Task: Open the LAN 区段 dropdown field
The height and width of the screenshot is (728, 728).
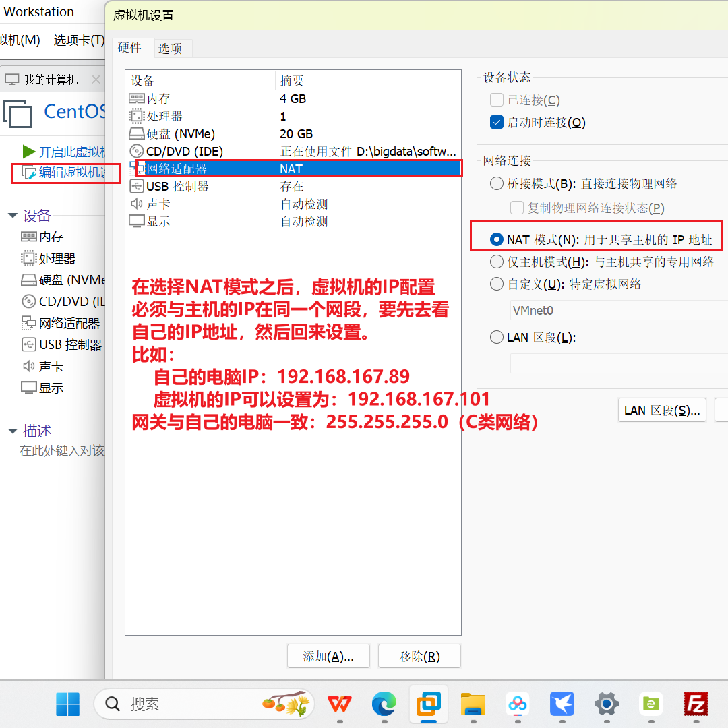Action: (619, 363)
